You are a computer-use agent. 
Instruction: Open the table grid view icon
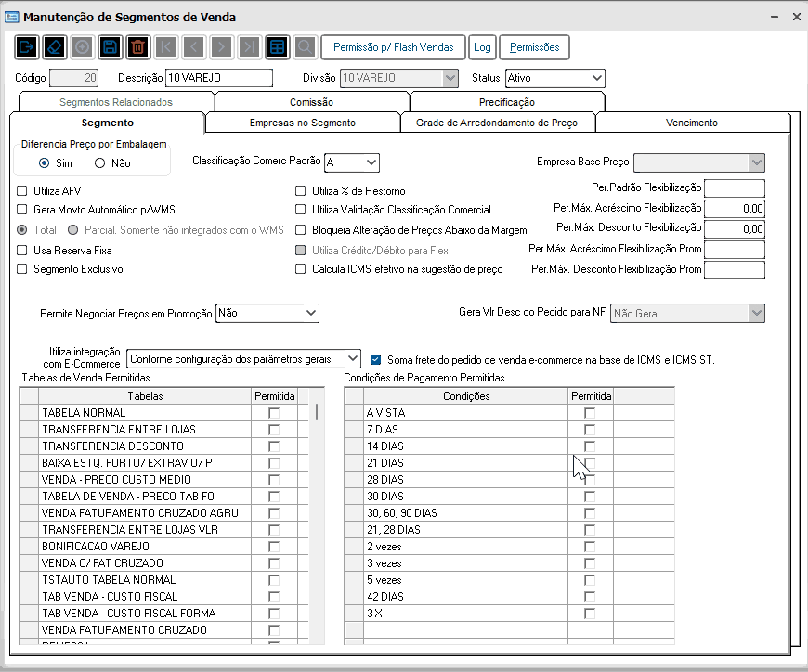(277, 47)
